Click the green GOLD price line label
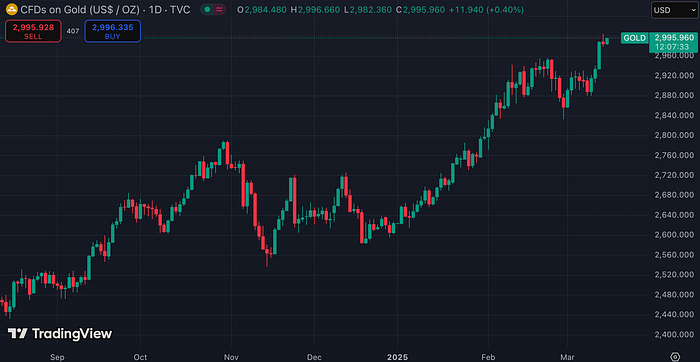The image size is (700, 362). pos(634,38)
